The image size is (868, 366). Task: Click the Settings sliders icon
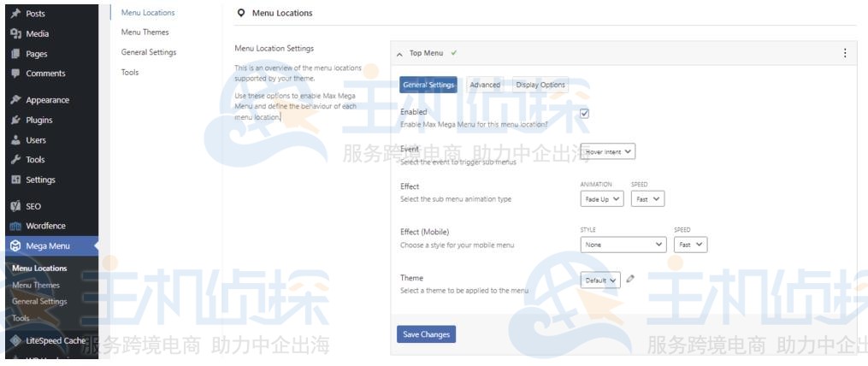coord(15,180)
